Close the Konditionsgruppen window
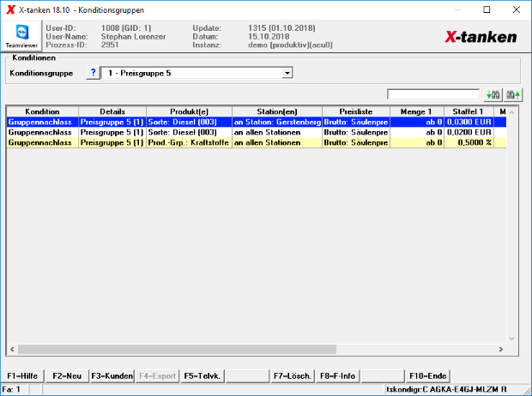 tap(516, 9)
